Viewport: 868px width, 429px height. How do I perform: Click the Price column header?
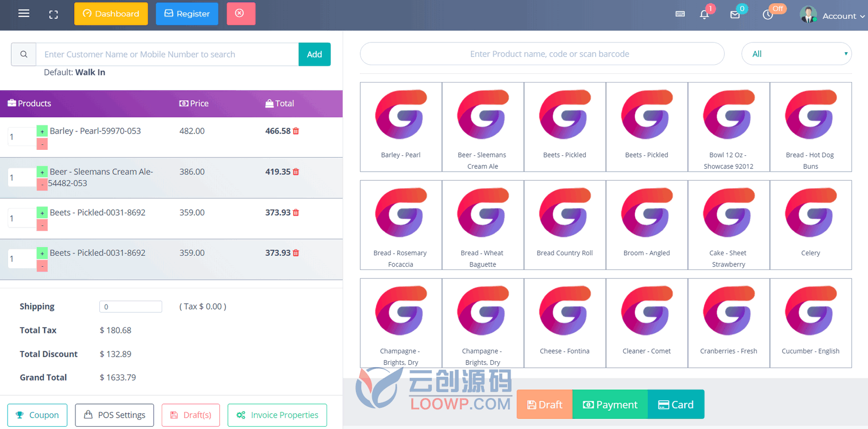(194, 103)
